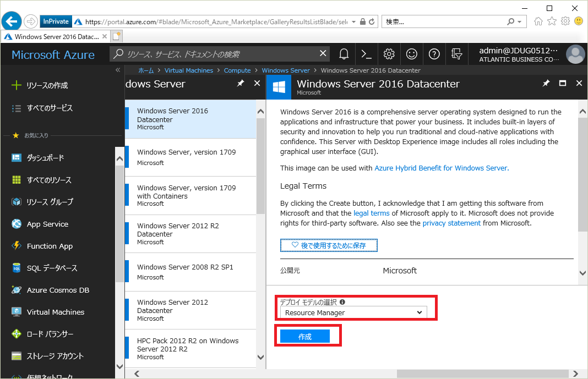Click the notifications bell icon

coord(344,54)
